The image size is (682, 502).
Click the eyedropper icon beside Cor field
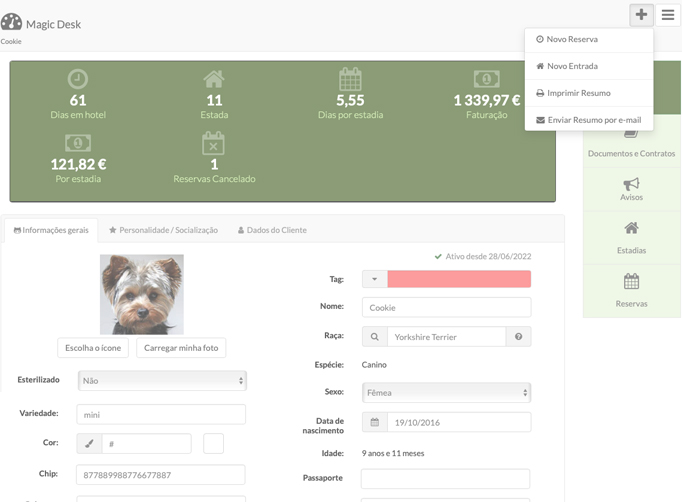[89, 444]
